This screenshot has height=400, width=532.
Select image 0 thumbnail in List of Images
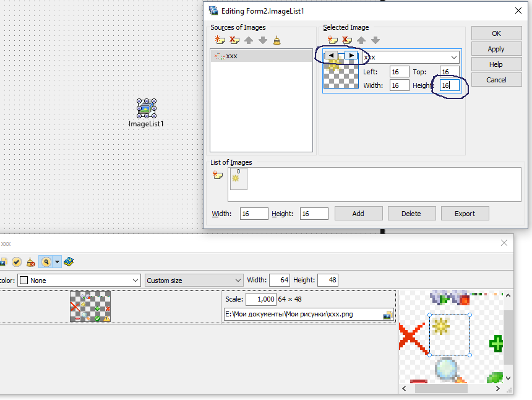click(239, 179)
